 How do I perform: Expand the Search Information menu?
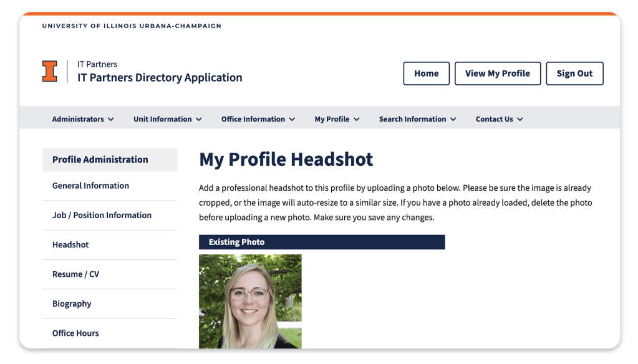point(417,119)
